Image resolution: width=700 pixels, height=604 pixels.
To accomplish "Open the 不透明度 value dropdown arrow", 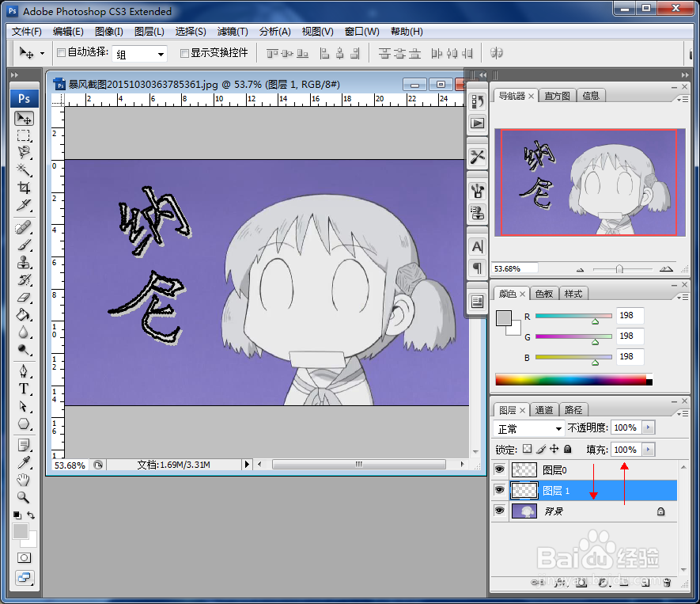I will click(x=650, y=427).
